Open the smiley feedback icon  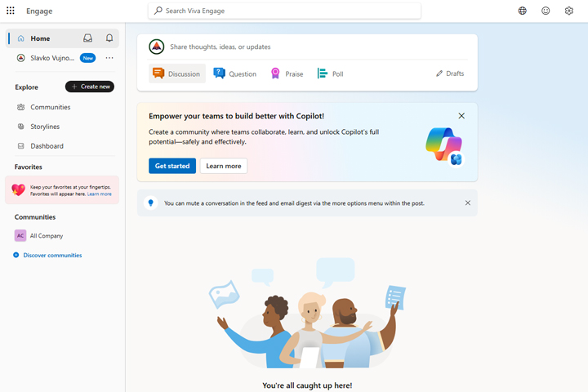[546, 11]
